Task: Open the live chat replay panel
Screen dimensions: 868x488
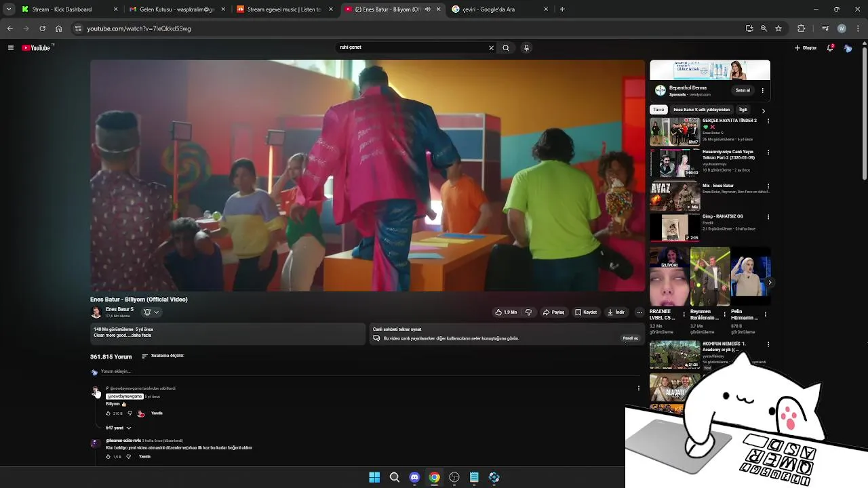Action: (x=631, y=338)
